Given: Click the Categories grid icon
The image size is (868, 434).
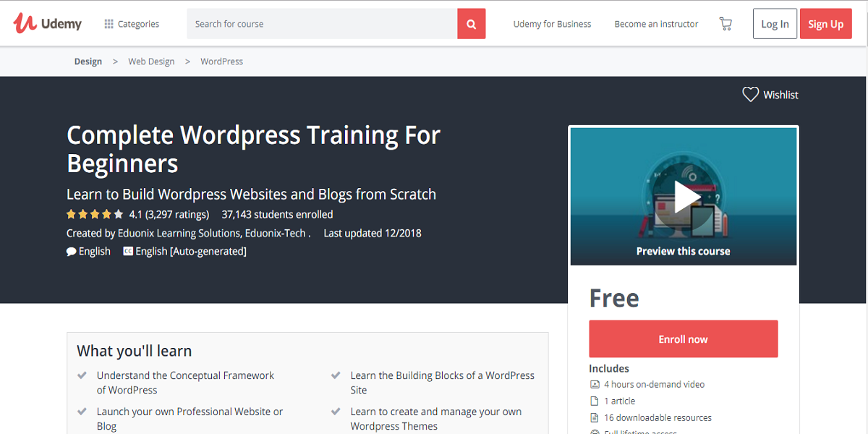Looking at the screenshot, I should click(x=109, y=24).
